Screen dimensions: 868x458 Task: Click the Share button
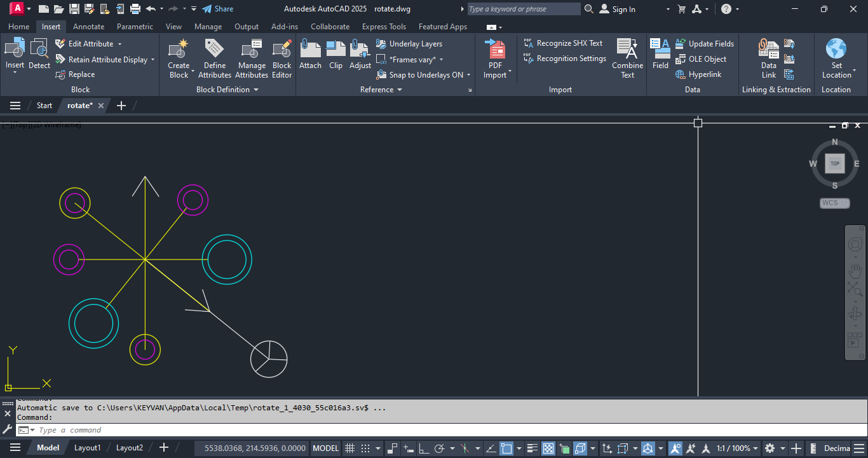[x=217, y=9]
